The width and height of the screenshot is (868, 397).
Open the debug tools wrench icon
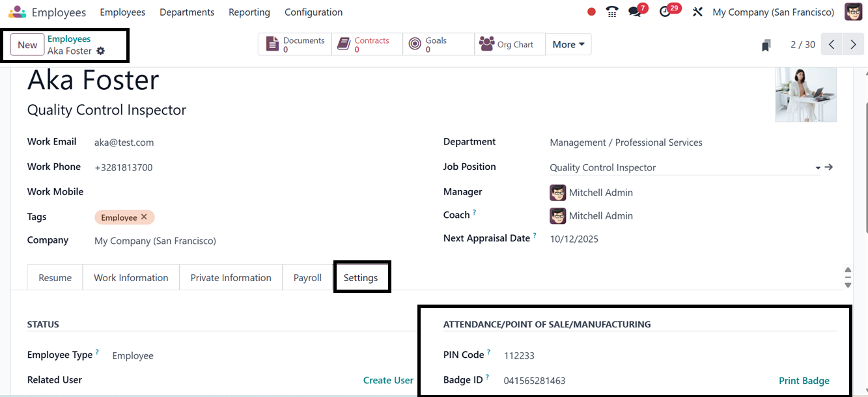697,12
